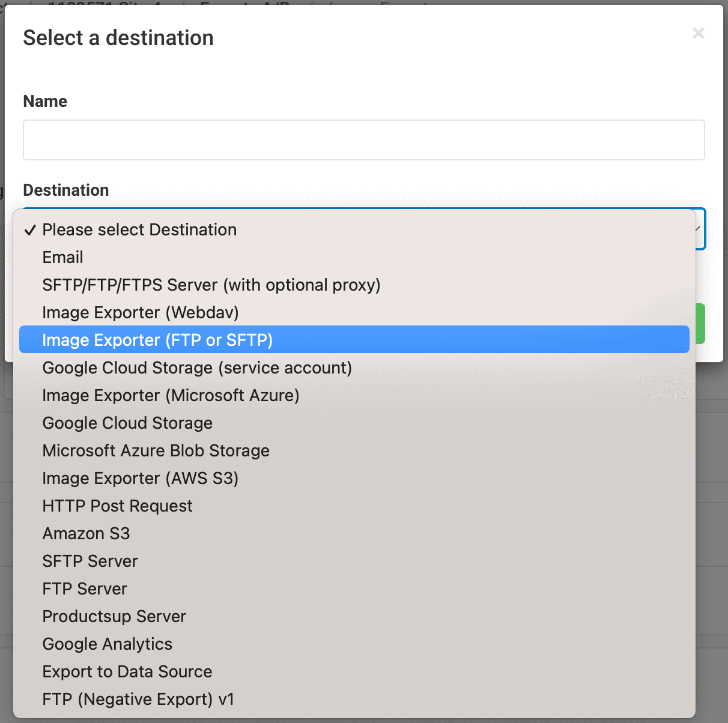Pick Export to Data Source
The width and height of the screenshot is (728, 723).
pyautogui.click(x=127, y=672)
